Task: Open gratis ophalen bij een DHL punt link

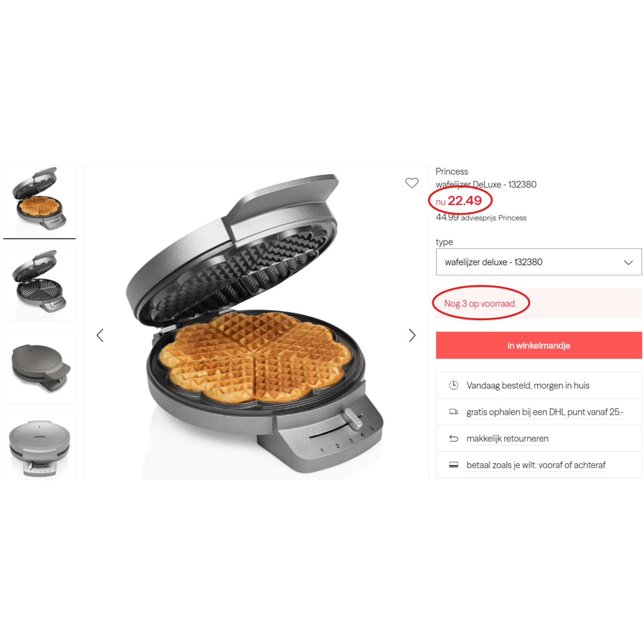Action: (545, 412)
